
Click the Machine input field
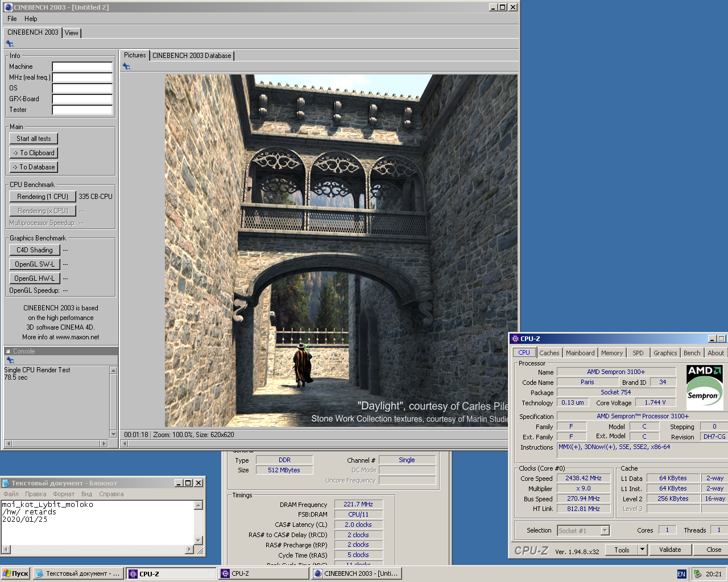pyautogui.click(x=82, y=66)
